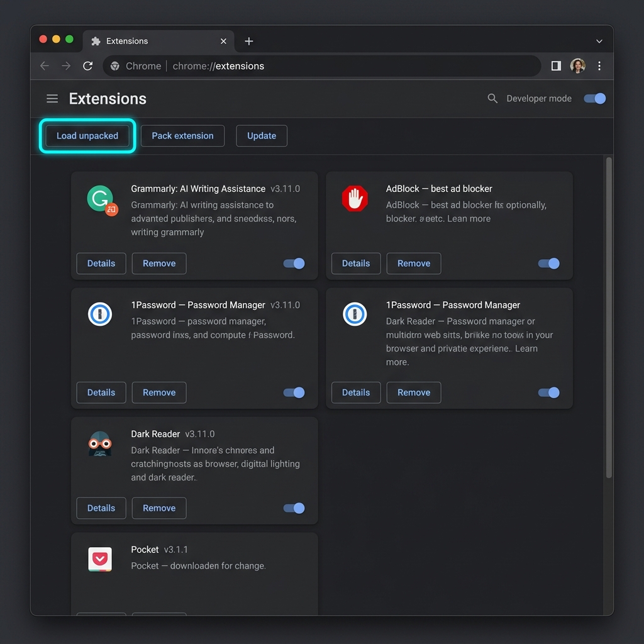
Task: Click the 1Password extension icon
Action: click(x=100, y=314)
